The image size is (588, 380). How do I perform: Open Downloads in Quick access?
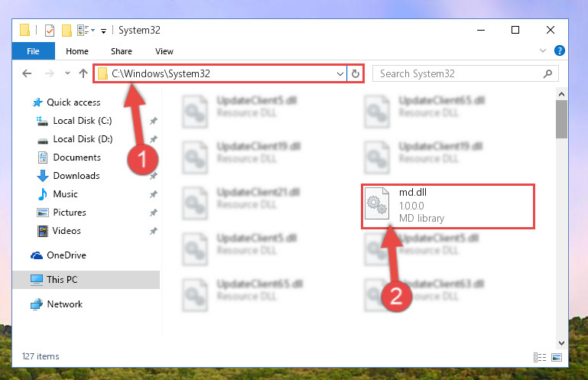(x=76, y=176)
